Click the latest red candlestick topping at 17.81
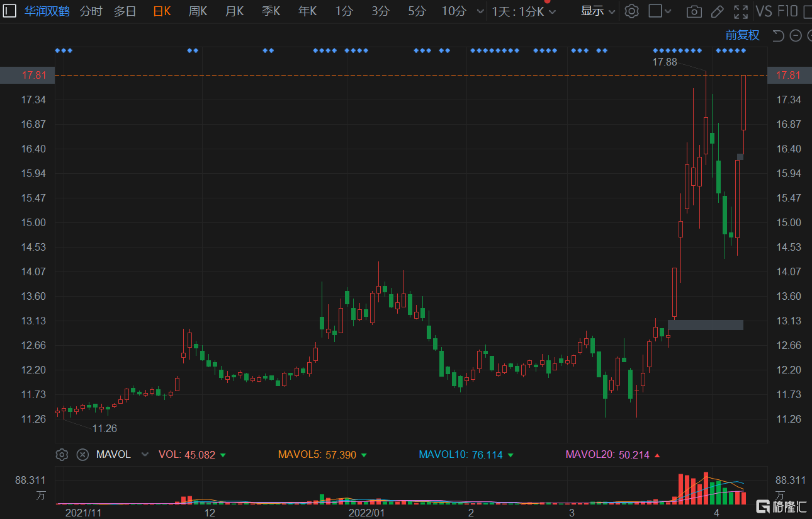 pyautogui.click(x=743, y=102)
